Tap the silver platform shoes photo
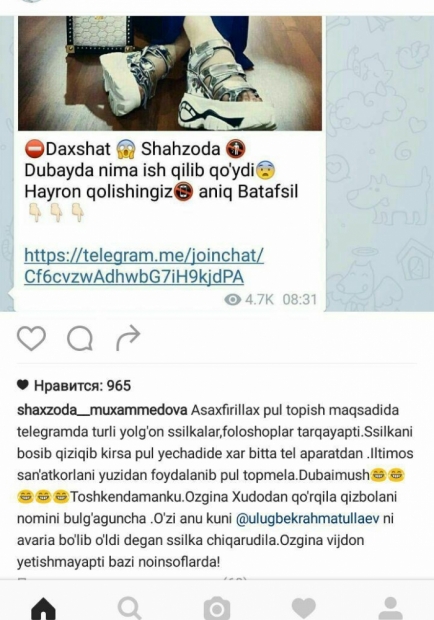The height and width of the screenshot is (620, 434). tap(170, 73)
